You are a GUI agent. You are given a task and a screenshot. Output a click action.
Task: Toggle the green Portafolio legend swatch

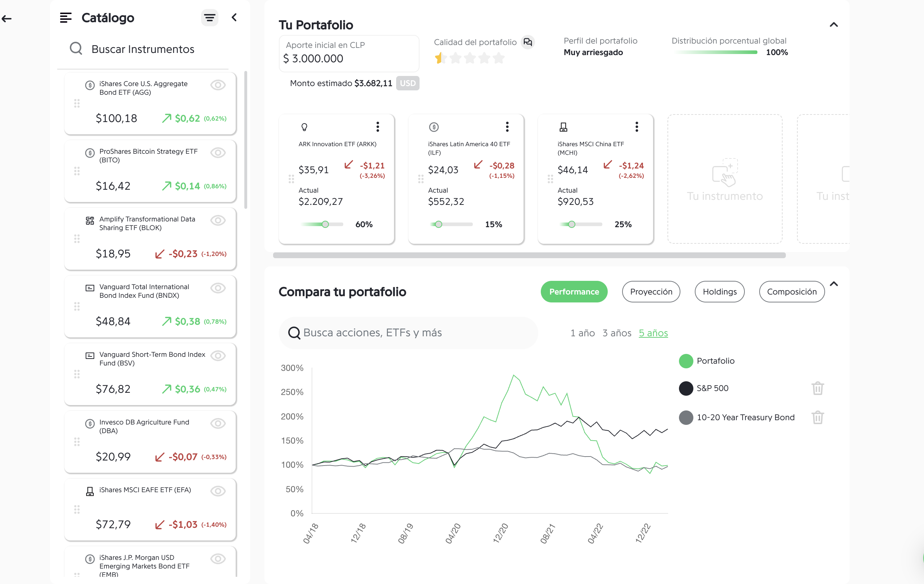coord(686,361)
